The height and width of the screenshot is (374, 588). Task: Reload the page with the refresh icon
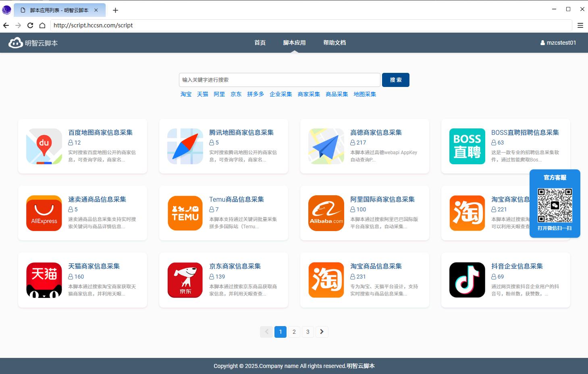tap(30, 25)
